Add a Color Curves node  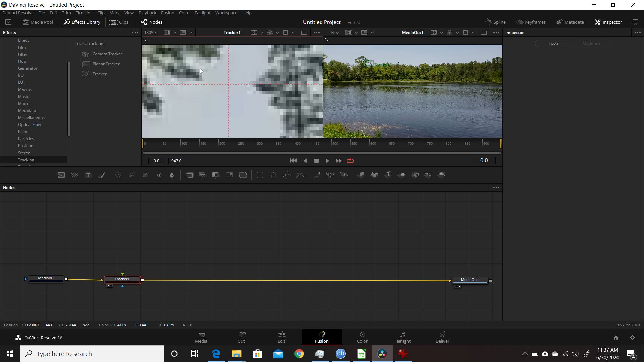(x=132, y=175)
